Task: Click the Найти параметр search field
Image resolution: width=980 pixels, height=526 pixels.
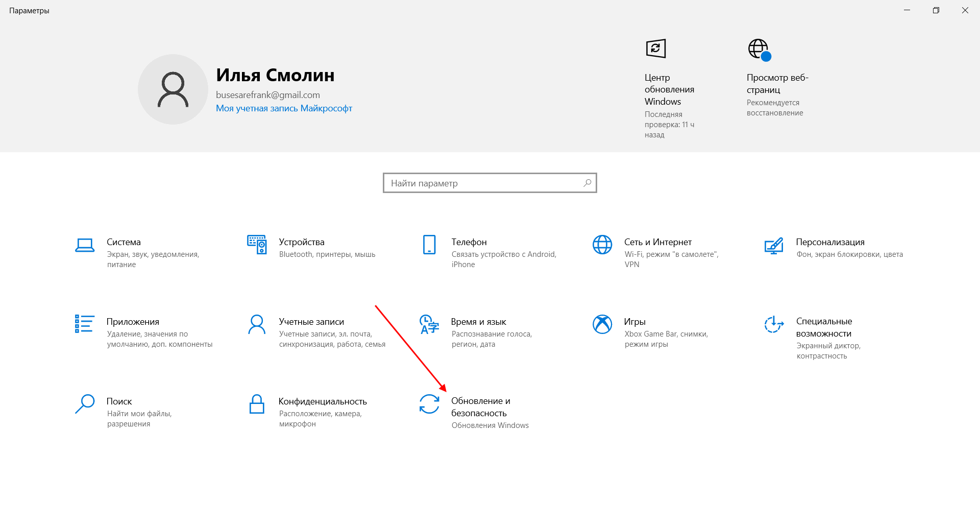Action: click(x=490, y=183)
